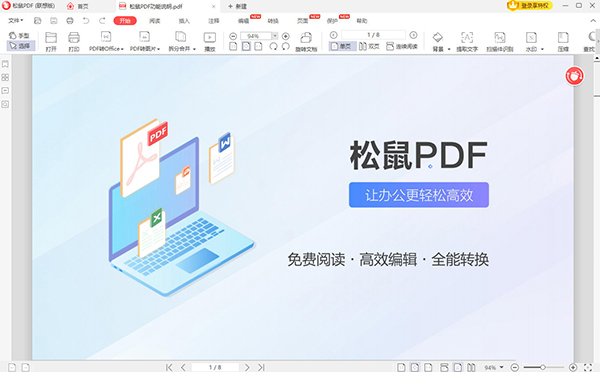Click the vertical scrollbar thumb
Screen dimensions: 600x372
click(x=597, y=79)
